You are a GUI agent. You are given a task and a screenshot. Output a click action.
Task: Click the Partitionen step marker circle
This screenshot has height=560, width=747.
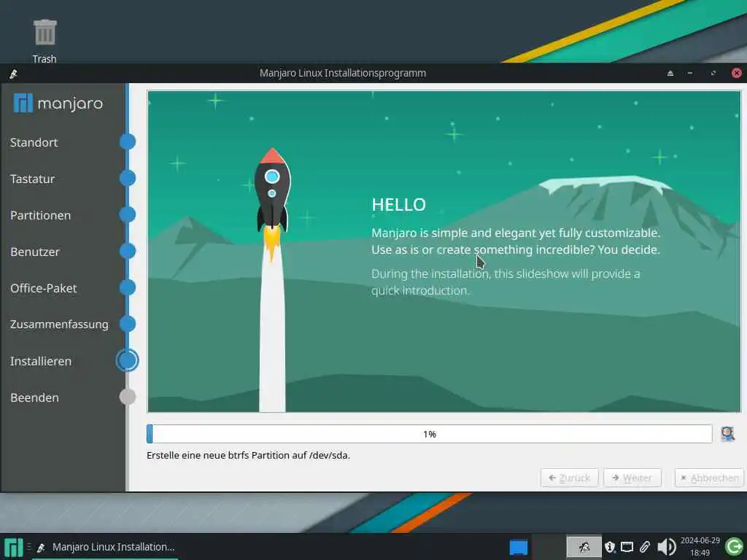pos(127,215)
